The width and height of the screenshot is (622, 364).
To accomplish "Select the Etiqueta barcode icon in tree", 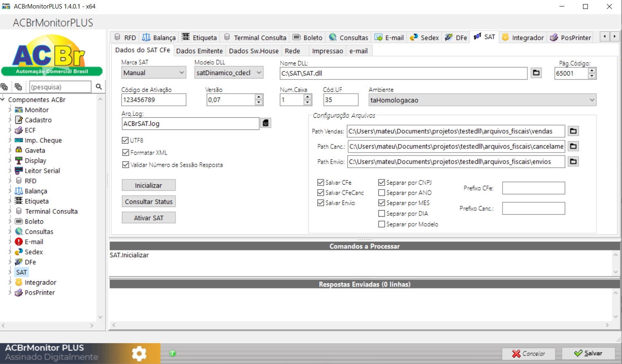I will coord(19,201).
